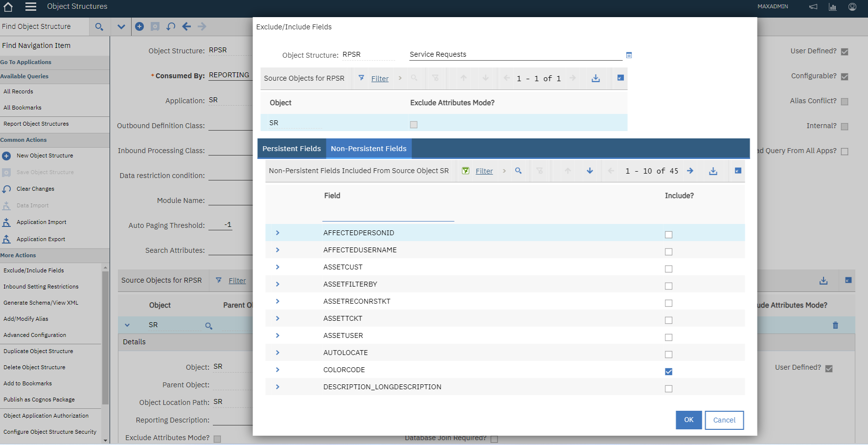
Task: Click the search magnifier in Non-Persistent Fields toolbar
Action: click(518, 171)
